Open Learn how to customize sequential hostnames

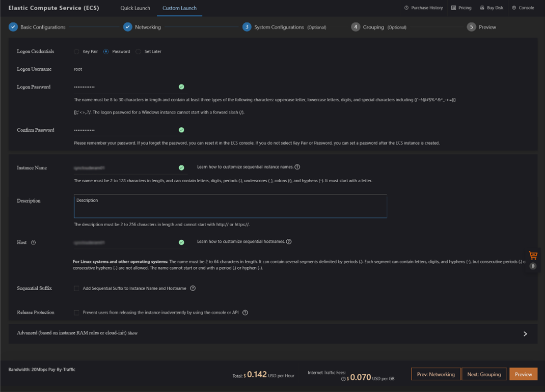[x=241, y=241]
